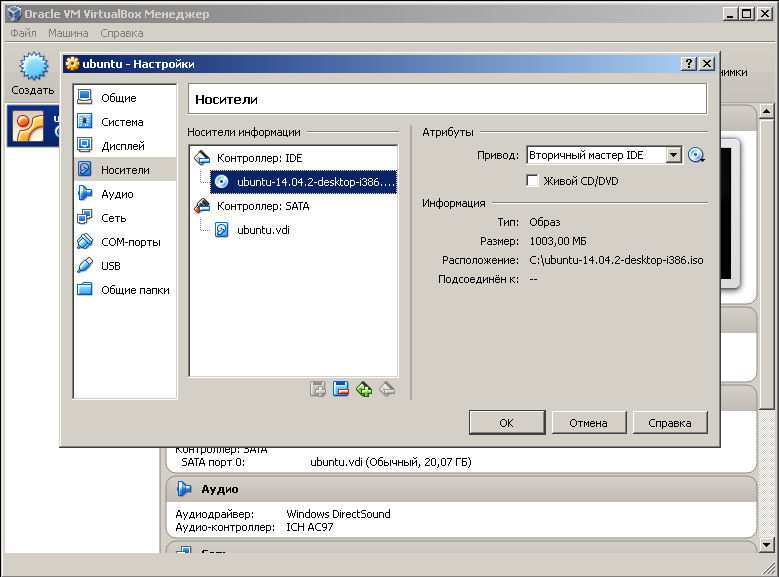Click scrollbar up arrow in manager details pane
The width and height of the screenshot is (779, 577).
coord(767,111)
